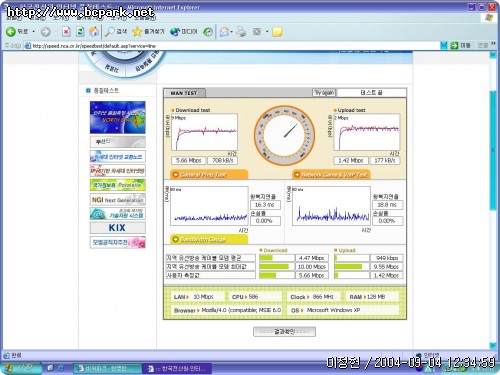The height and width of the screenshot is (375, 500).
Task: Open the Media (미디어) toolbar button
Action: tap(184, 32)
